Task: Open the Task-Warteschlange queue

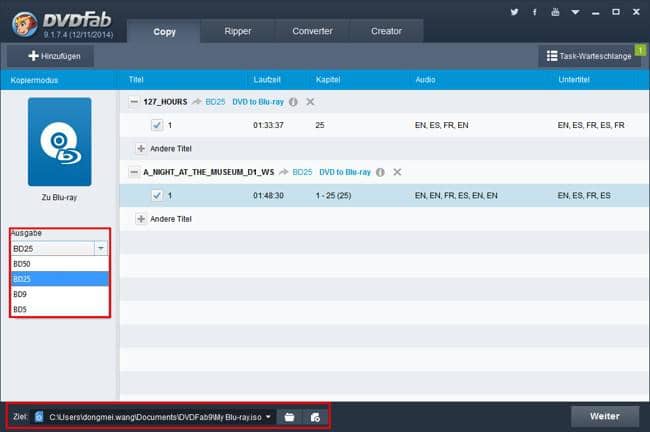Action: click(x=589, y=56)
